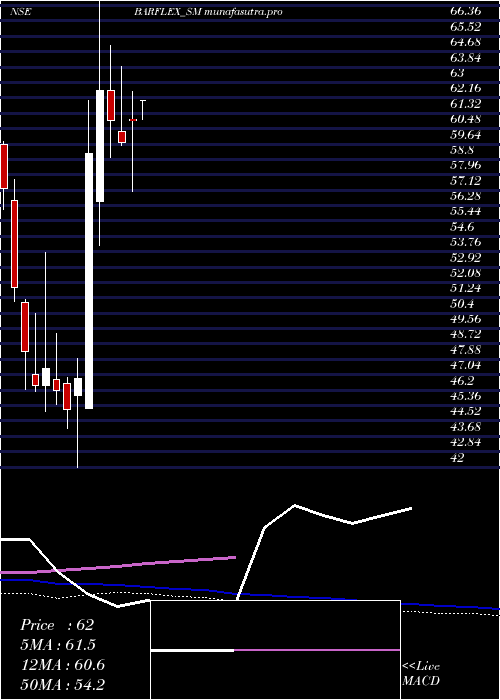This screenshot has height=700, width=500.
Task: Click the 46.2 price axis label
Action: coord(462,381)
